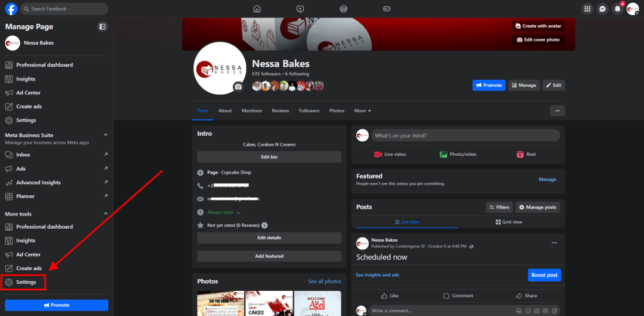
Task: Open the three-dot menu on the post
Action: tap(554, 243)
